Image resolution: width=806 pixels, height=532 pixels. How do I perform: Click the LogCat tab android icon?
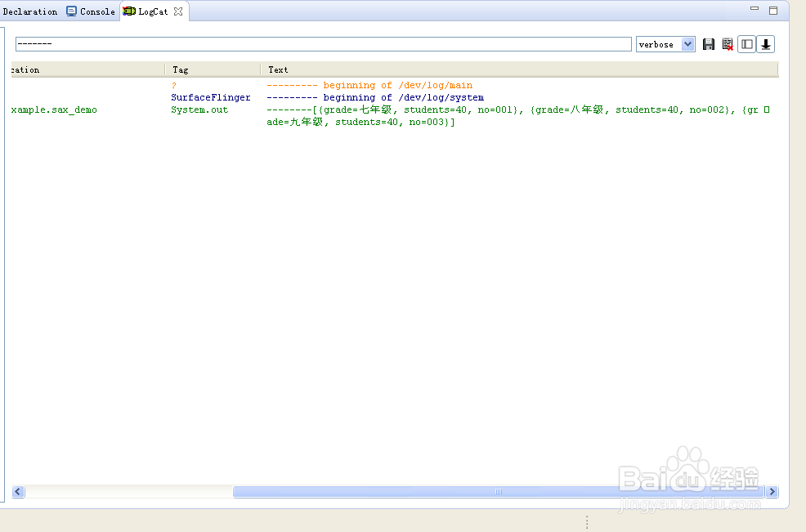point(129,11)
